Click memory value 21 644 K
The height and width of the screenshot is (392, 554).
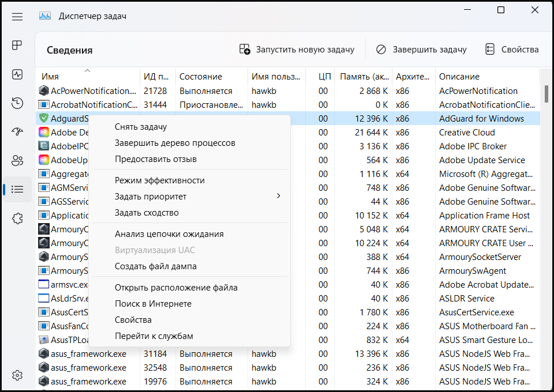tap(371, 133)
